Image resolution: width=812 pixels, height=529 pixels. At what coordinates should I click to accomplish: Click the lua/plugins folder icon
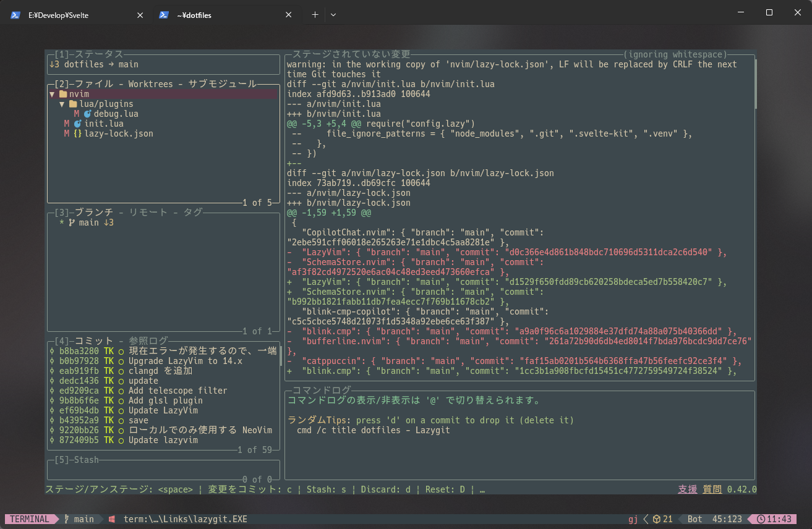72,104
